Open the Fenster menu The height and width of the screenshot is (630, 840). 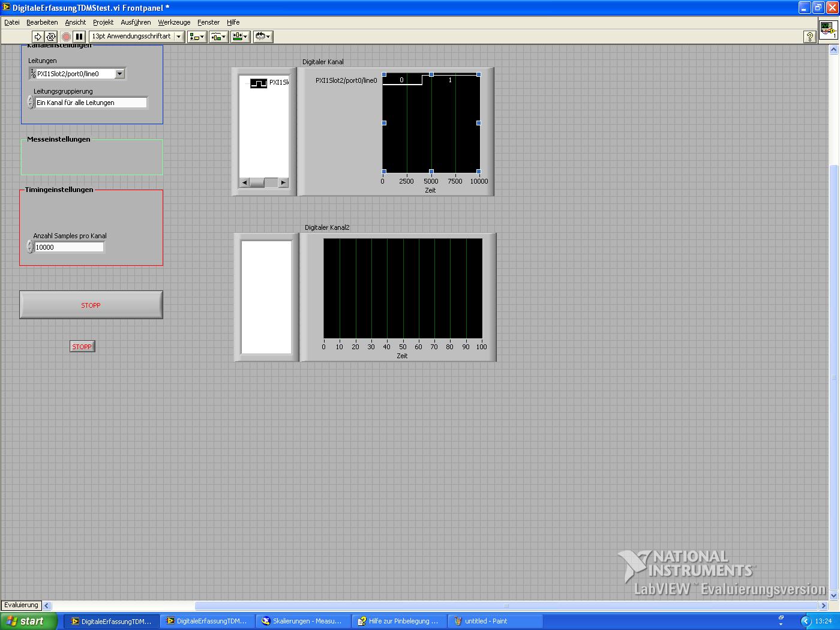pyautogui.click(x=208, y=22)
